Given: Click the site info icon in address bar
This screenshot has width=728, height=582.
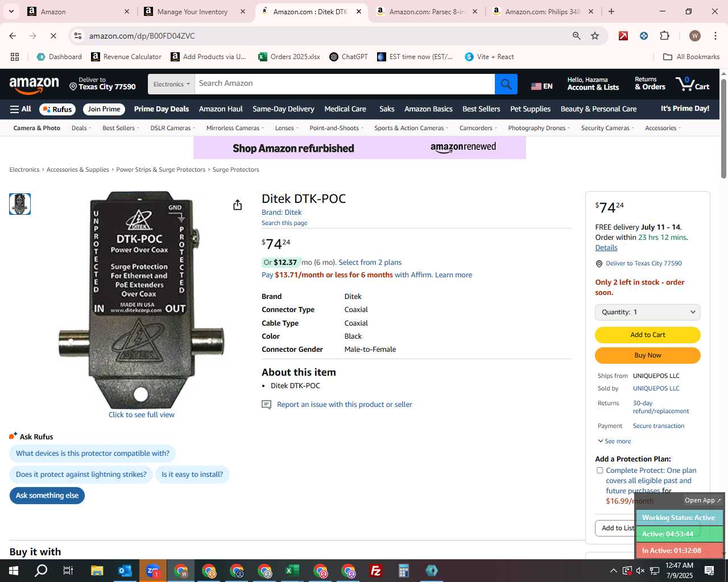Looking at the screenshot, I should click(78, 36).
